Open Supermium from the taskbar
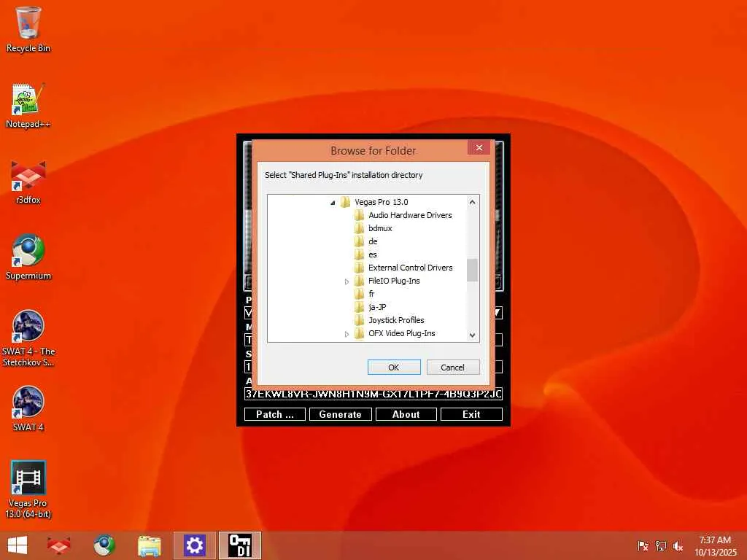The height and width of the screenshot is (560, 747). pos(104,545)
